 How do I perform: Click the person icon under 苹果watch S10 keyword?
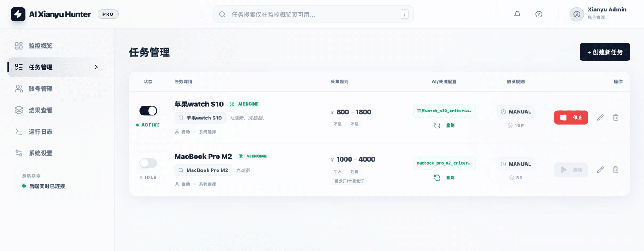(x=177, y=132)
